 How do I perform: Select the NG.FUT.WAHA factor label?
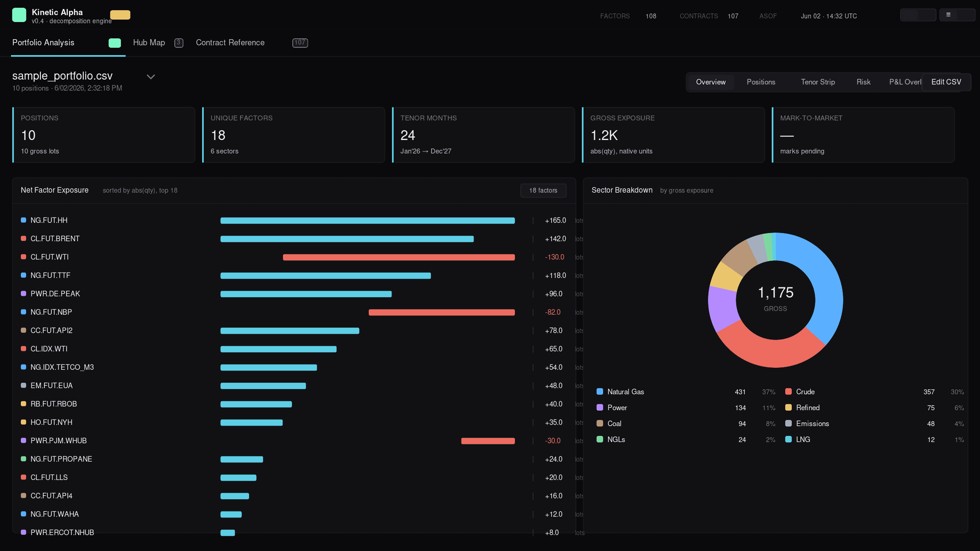click(55, 514)
